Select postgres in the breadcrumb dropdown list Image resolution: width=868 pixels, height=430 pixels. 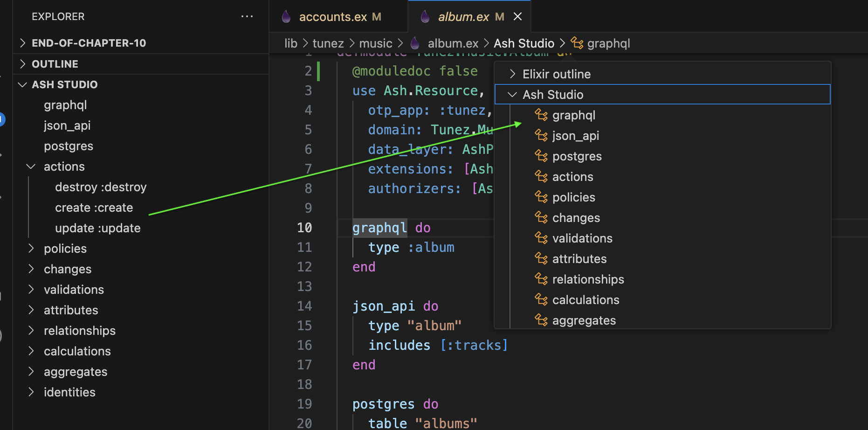click(x=577, y=156)
